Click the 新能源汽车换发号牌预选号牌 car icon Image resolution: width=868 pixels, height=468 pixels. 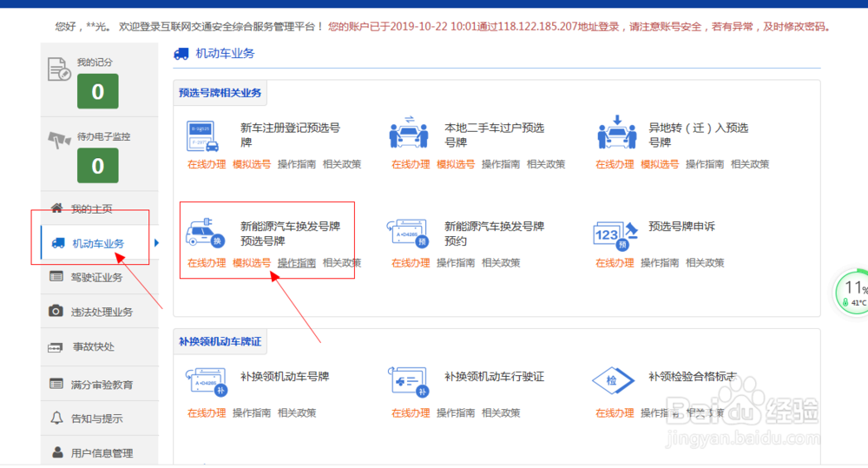tap(204, 234)
